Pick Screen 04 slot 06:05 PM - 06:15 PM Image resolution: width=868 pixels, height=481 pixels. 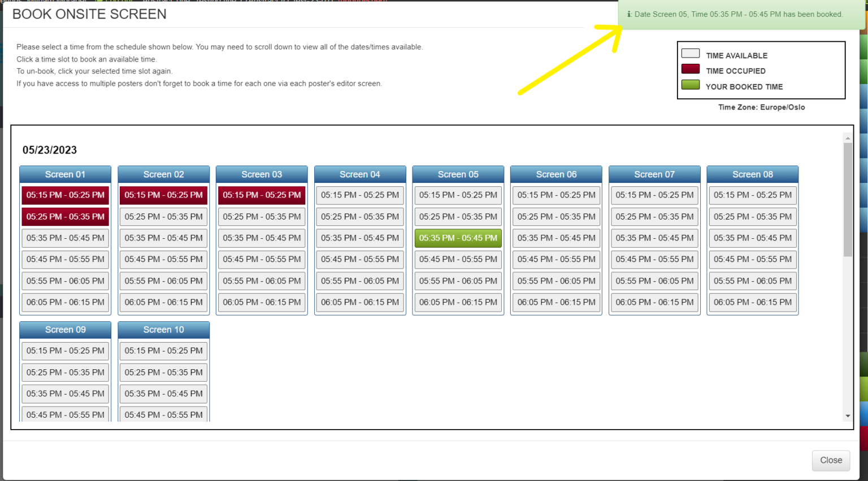click(360, 302)
